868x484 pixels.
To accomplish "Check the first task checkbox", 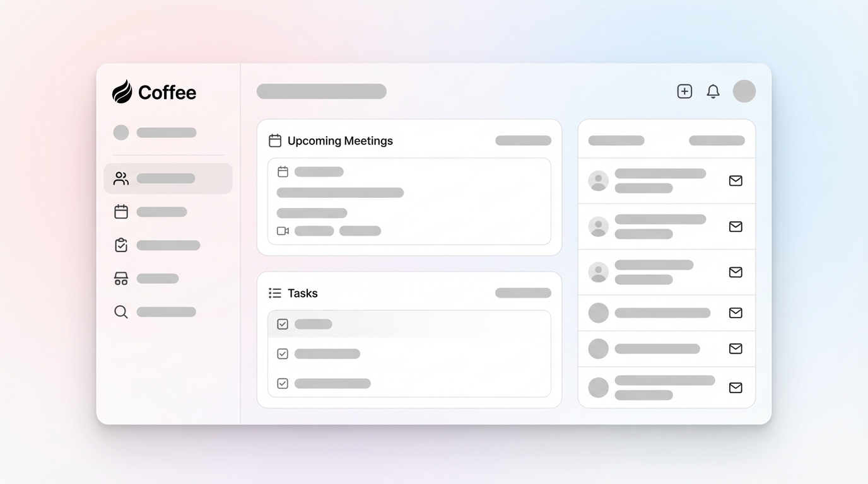I will coord(282,324).
